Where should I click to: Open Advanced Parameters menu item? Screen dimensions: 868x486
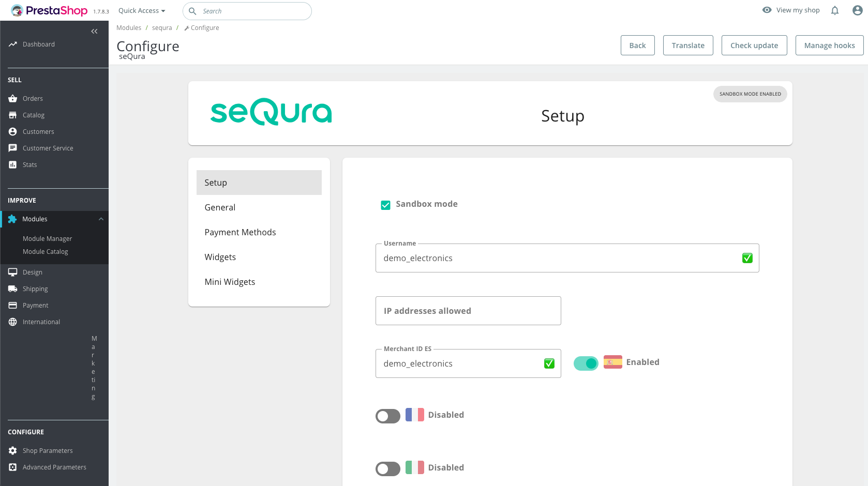pyautogui.click(x=54, y=467)
